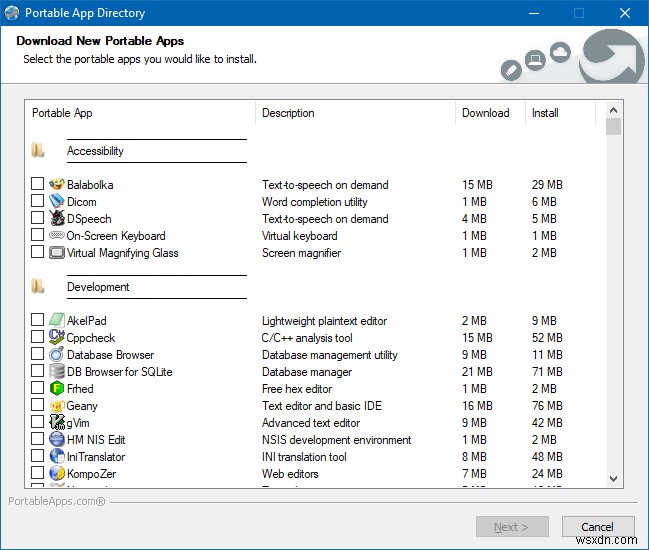The image size is (649, 550).
Task: Click the Download column header
Action: click(x=489, y=113)
